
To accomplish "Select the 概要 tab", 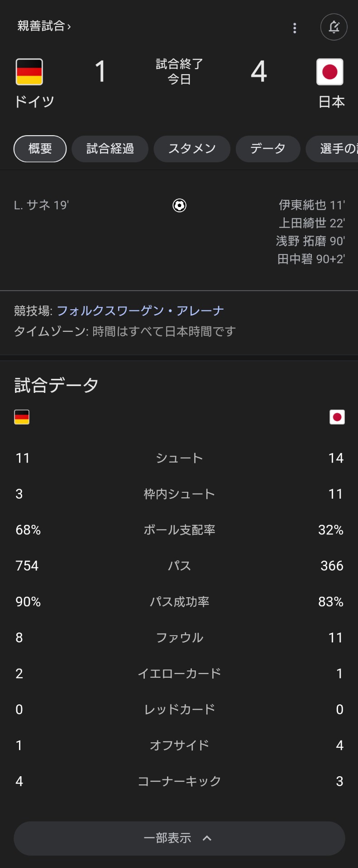I will [x=40, y=149].
